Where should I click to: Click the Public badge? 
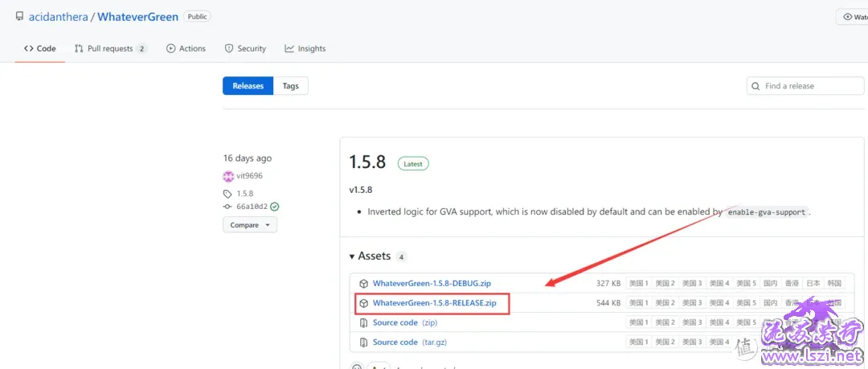197,17
